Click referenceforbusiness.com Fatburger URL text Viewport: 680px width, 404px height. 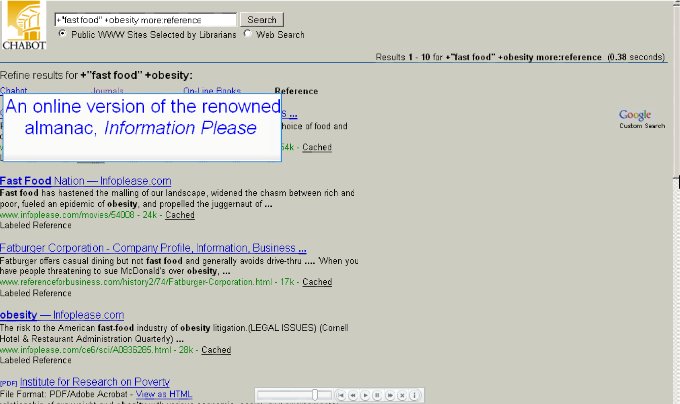[136, 282]
